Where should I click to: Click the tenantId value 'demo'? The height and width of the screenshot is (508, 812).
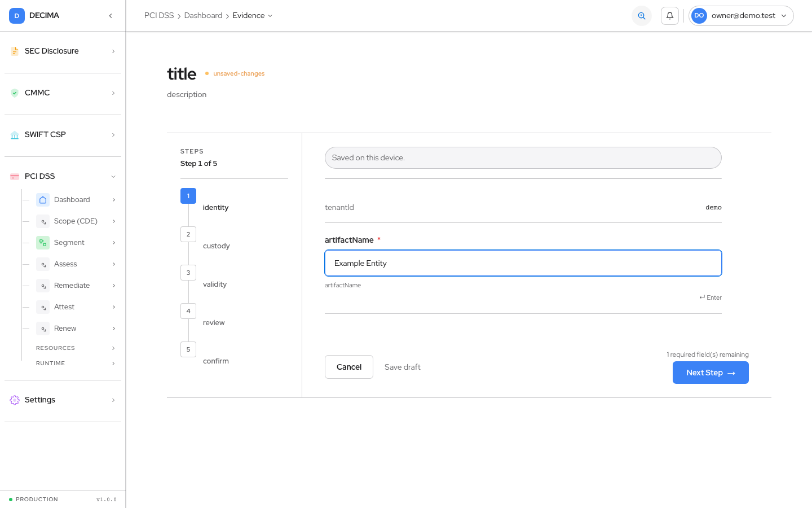[713, 208]
